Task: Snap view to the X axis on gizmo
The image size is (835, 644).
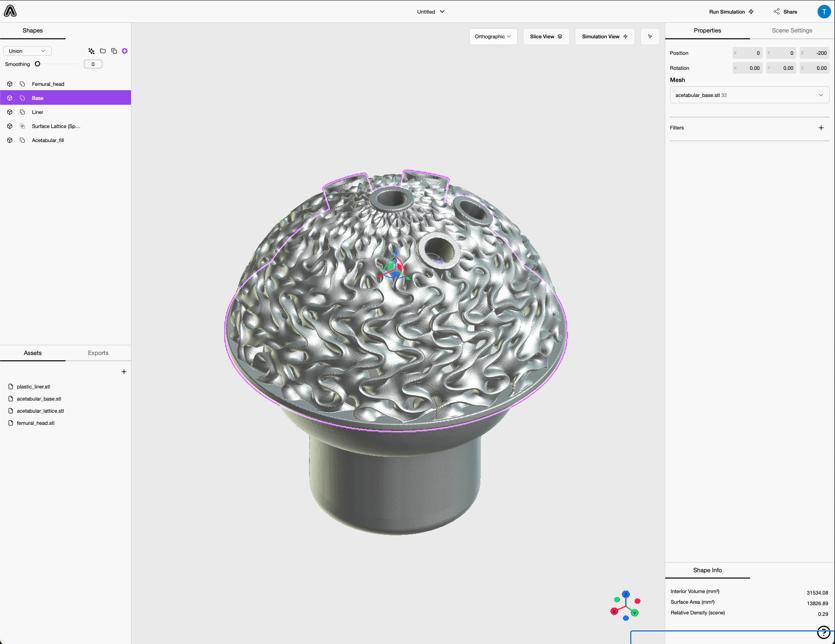Action: coord(614,612)
